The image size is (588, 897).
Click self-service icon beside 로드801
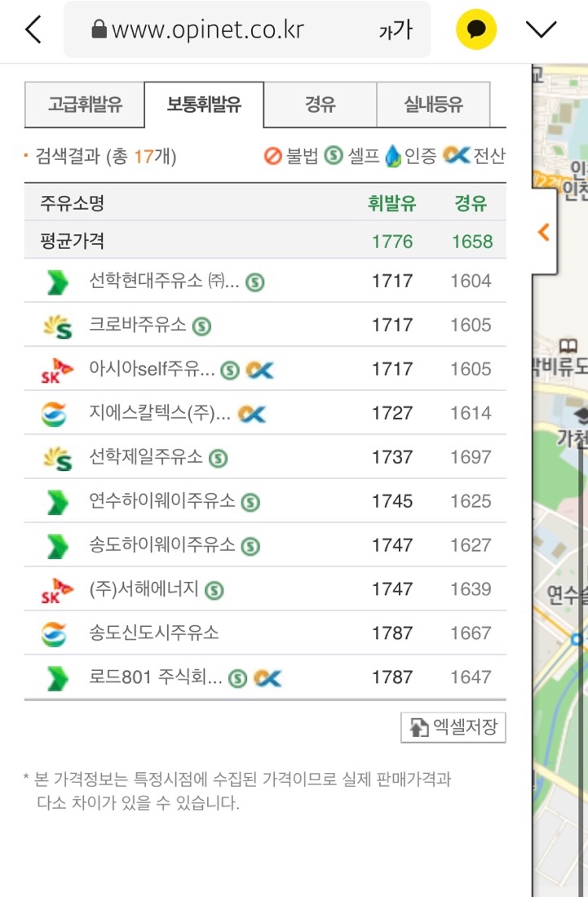(237, 678)
